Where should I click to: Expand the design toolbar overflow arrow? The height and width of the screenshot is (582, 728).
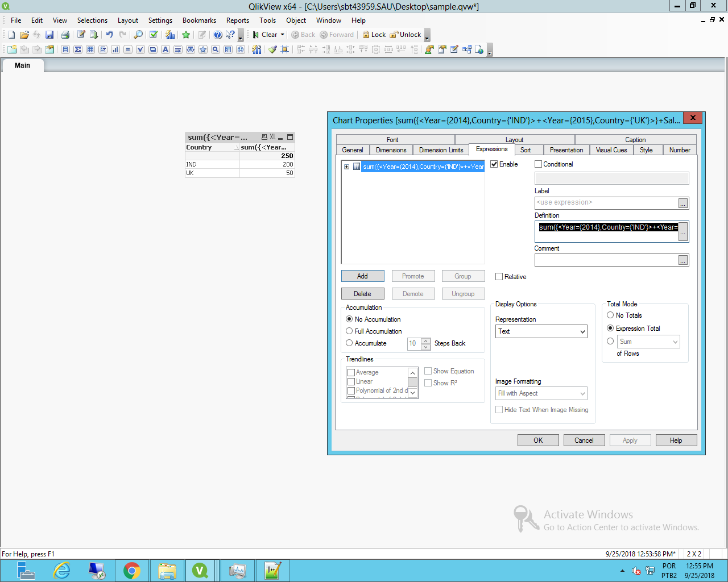pos(490,50)
